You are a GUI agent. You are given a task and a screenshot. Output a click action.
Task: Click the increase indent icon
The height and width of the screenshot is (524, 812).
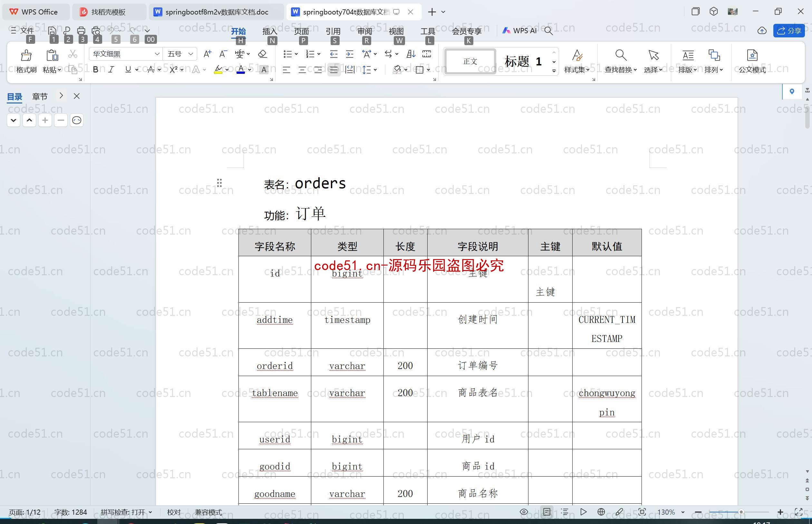point(349,54)
